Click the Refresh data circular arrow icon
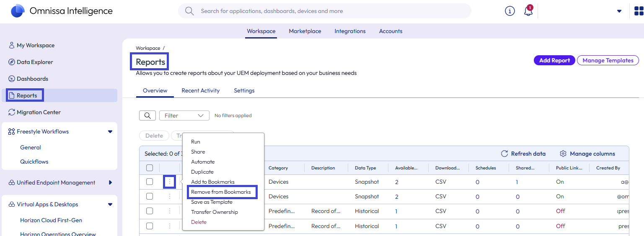The image size is (644, 236). point(504,154)
